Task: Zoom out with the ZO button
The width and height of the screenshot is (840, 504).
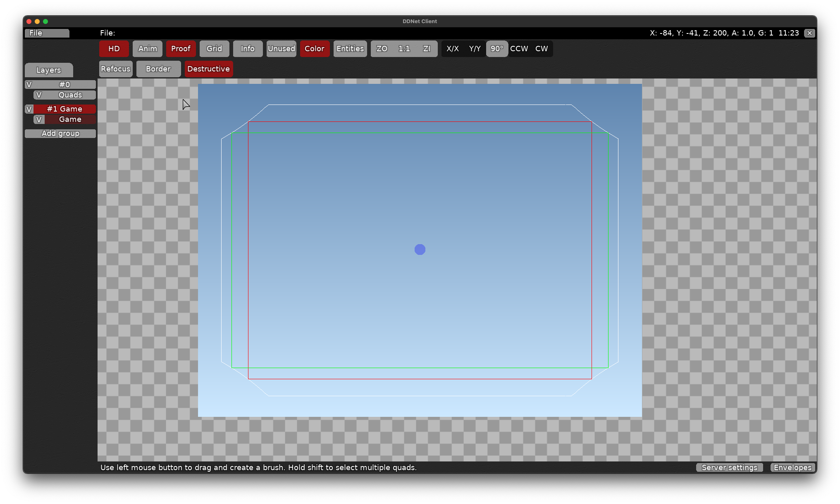Action: coord(382,49)
